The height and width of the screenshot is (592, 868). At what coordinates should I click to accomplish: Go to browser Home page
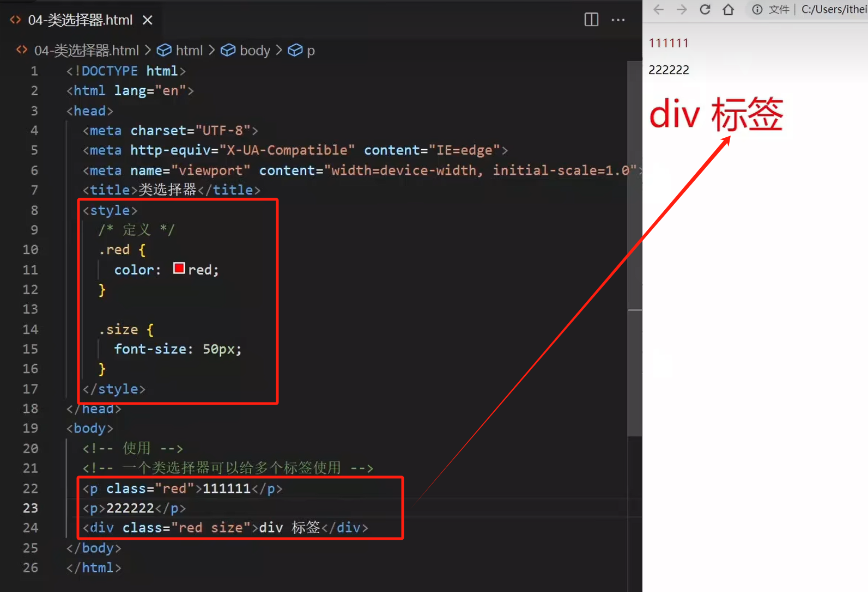point(729,9)
